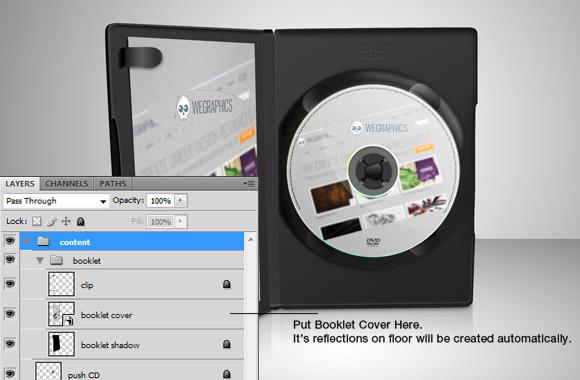
Task: Select the Layers tab
Action: pos(20,184)
